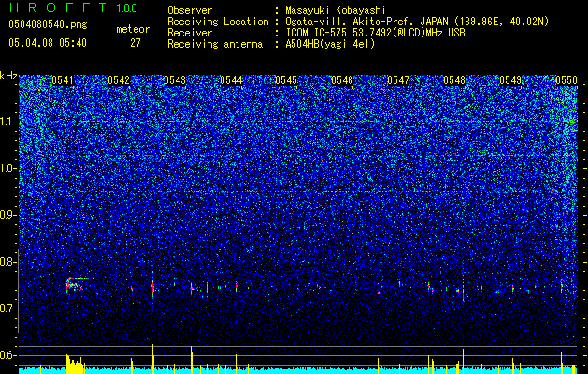The width and height of the screenshot is (588, 374).
Task: Click the wide yellow power burst below 0541
Action: coord(75,364)
